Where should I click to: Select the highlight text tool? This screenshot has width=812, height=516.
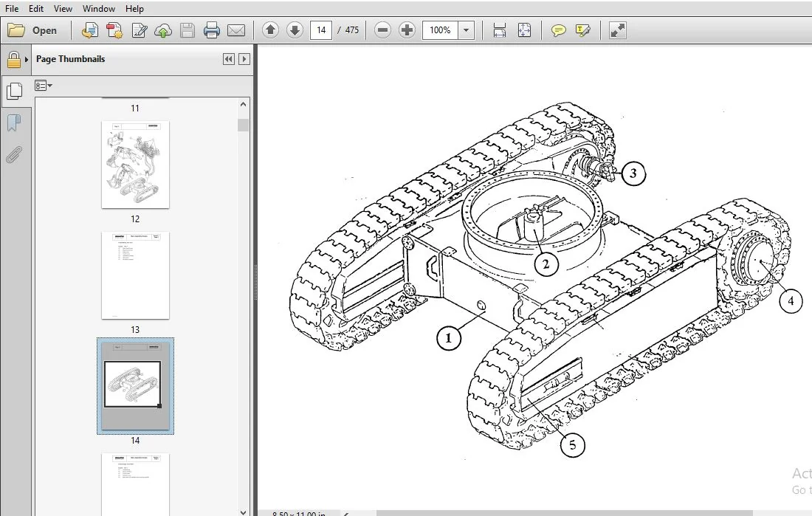coord(582,30)
